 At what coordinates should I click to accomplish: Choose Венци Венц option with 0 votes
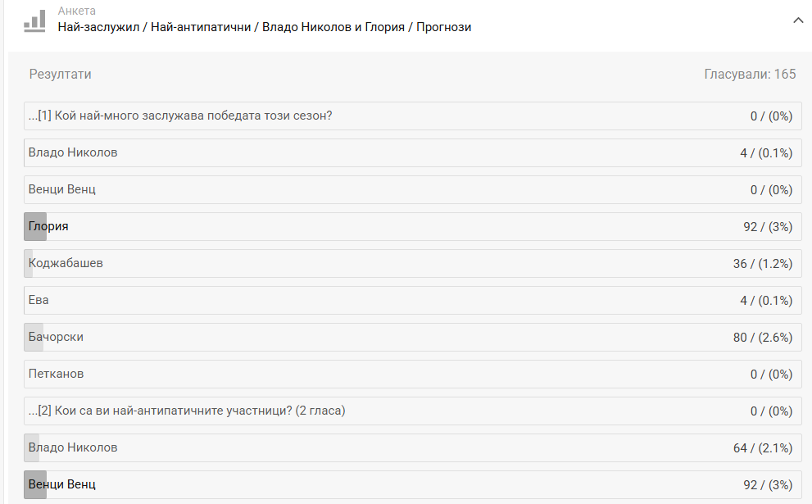[x=62, y=189]
